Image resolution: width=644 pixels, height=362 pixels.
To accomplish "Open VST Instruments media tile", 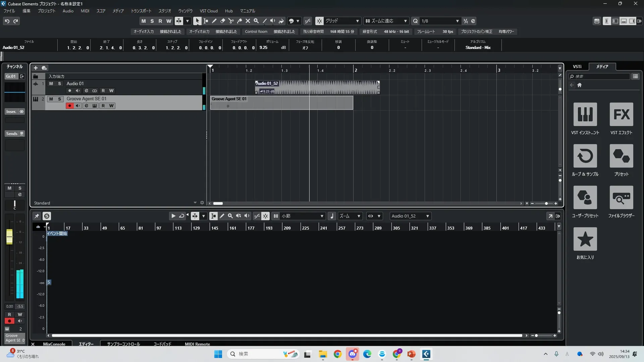I will pos(585,115).
